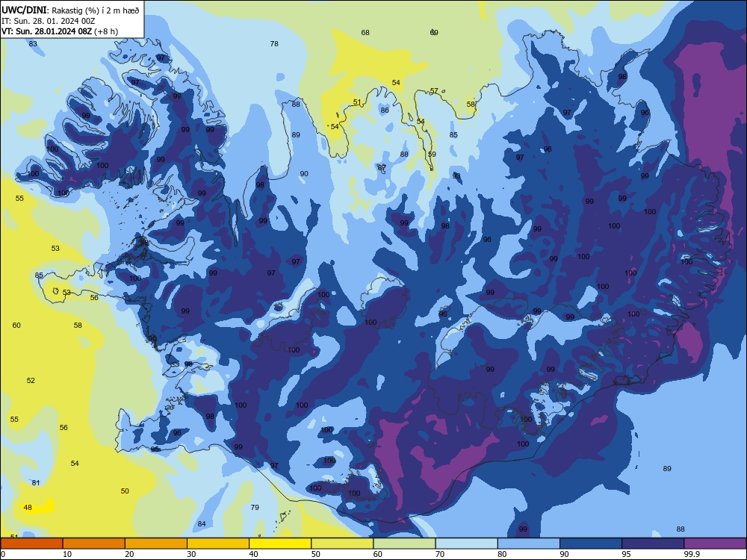Pick the 40–50 bright yellow legend swatch
Viewport: 747px width, 560px height.
(x=280, y=544)
